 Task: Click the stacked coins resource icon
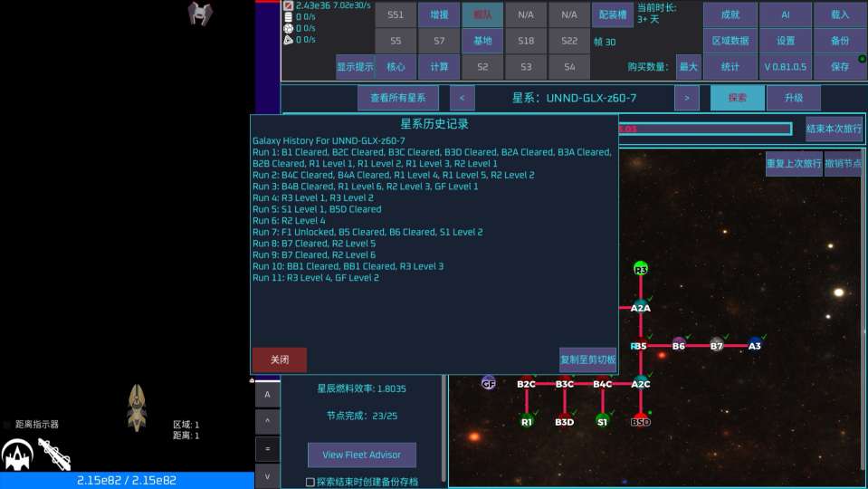[288, 16]
